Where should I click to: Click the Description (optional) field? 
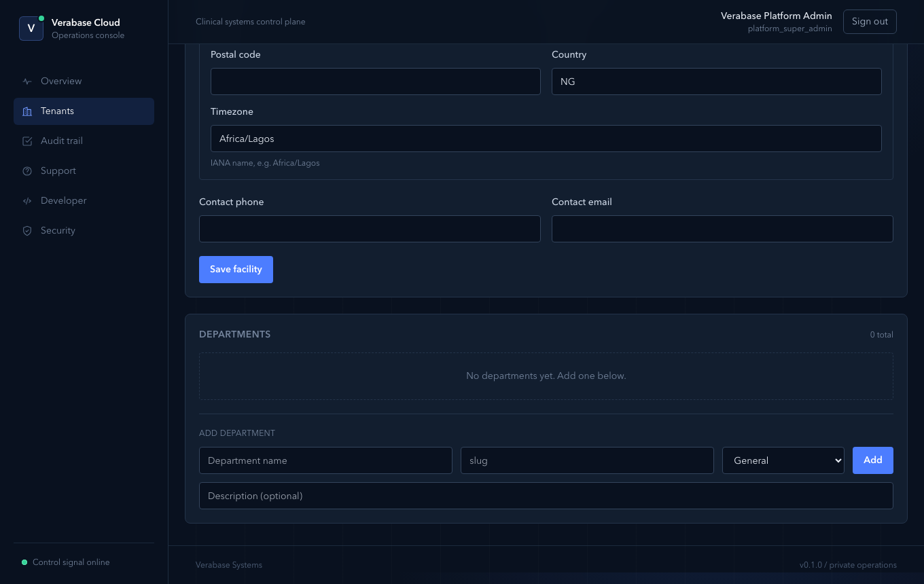[x=546, y=496]
